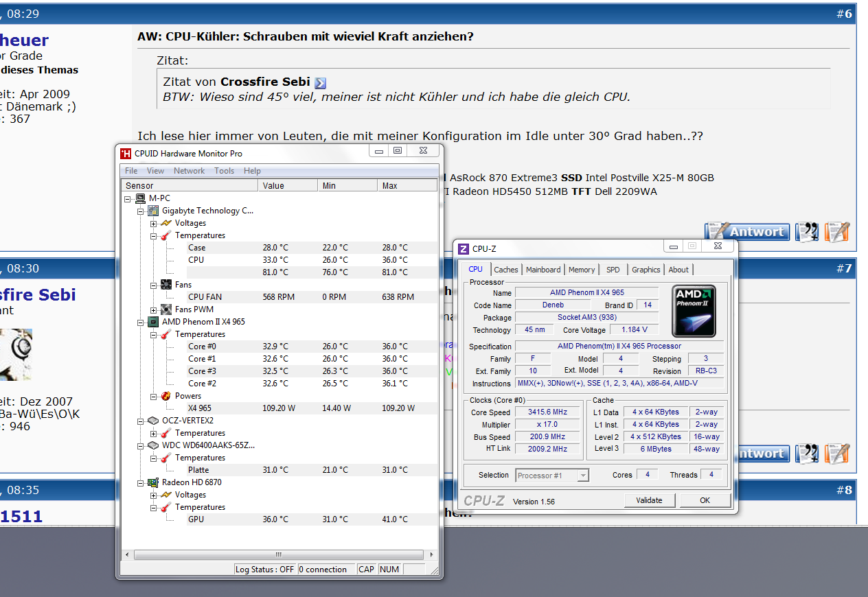Image resolution: width=868 pixels, height=597 pixels.
Task: Collapse the Powers node
Action: (x=154, y=396)
